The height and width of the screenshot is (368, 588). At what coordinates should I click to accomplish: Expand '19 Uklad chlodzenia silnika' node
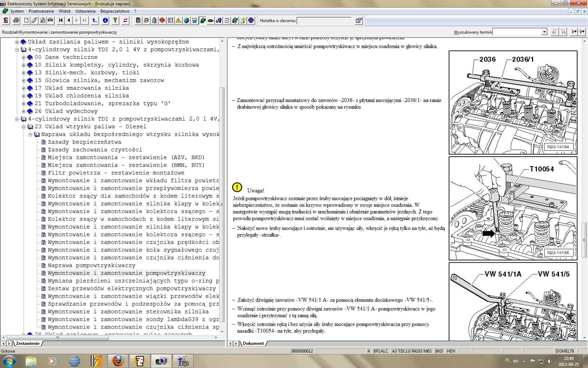[23, 96]
